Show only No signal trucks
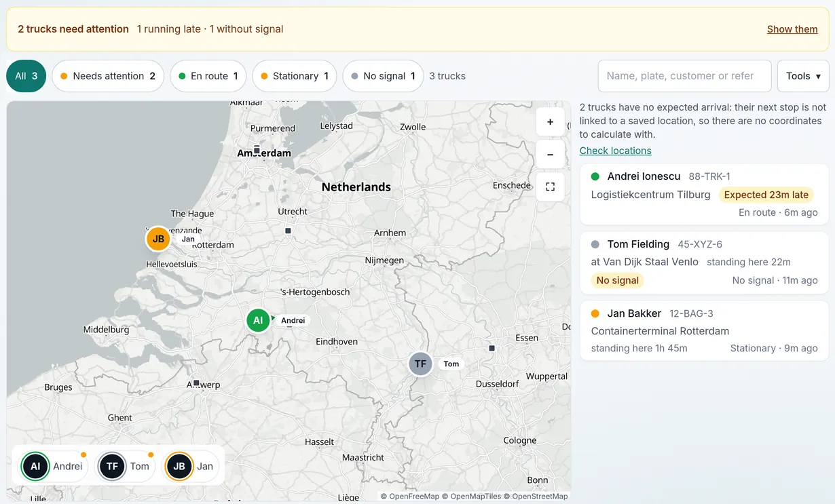The image size is (835, 504). click(383, 76)
